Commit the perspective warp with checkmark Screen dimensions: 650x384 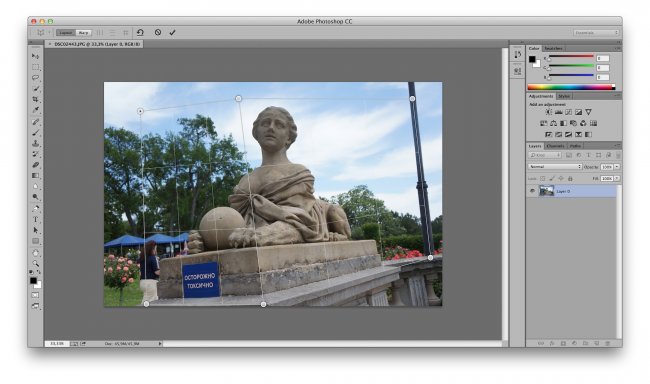172,32
